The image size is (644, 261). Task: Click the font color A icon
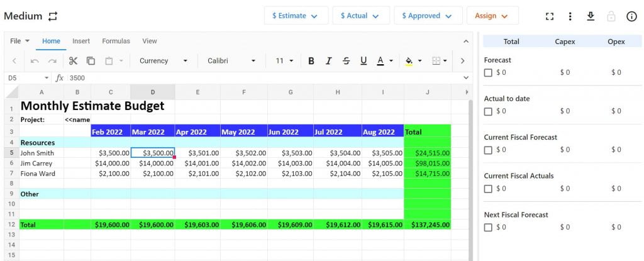coord(380,61)
